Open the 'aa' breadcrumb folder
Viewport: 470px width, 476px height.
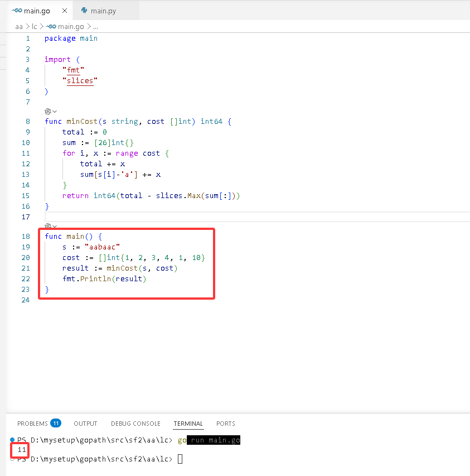pos(19,27)
